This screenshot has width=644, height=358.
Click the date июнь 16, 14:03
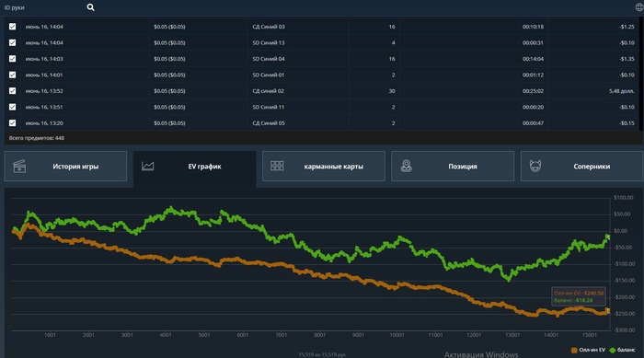pyautogui.click(x=44, y=59)
